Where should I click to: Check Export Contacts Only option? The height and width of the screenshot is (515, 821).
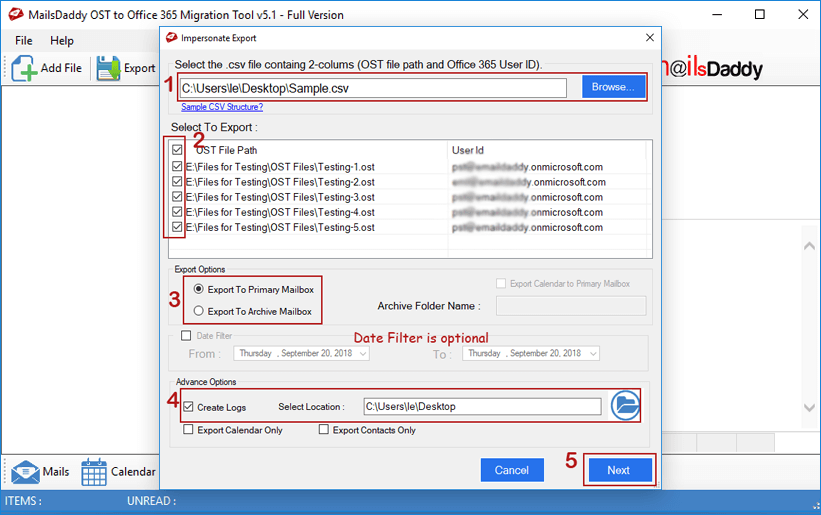(x=324, y=430)
